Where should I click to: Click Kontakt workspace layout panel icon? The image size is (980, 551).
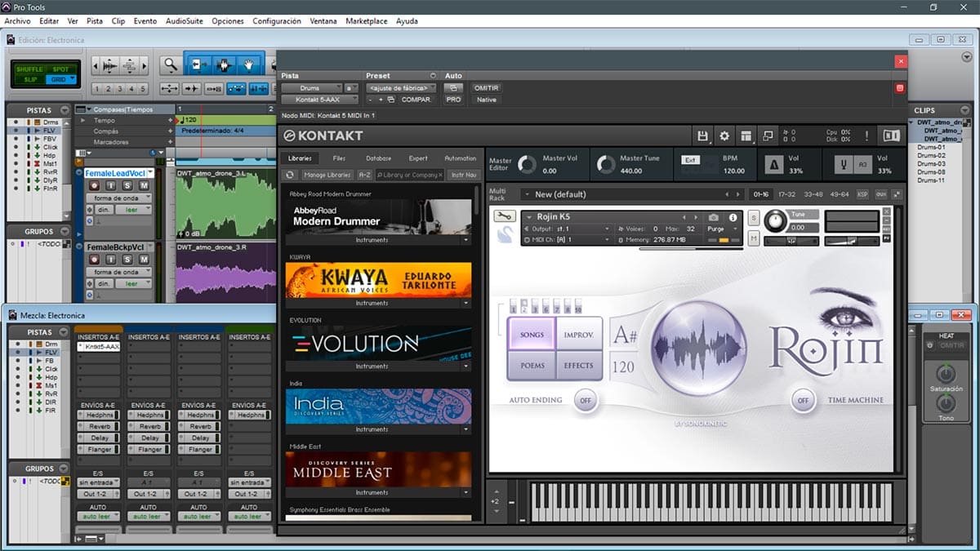click(746, 136)
